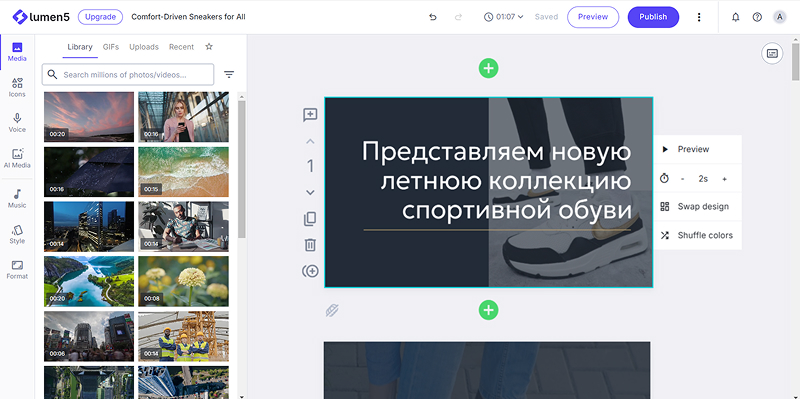Switch to the Library tab
800x399 pixels.
tap(80, 47)
